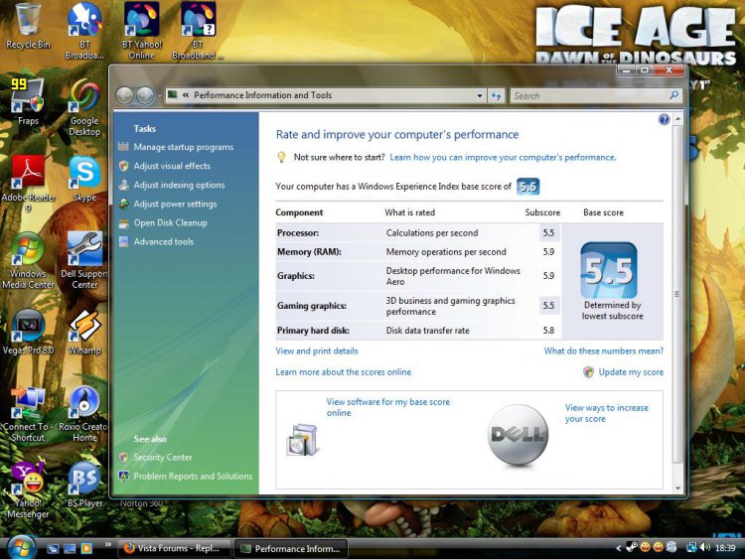Click What do these numbers mean? link

click(x=603, y=351)
